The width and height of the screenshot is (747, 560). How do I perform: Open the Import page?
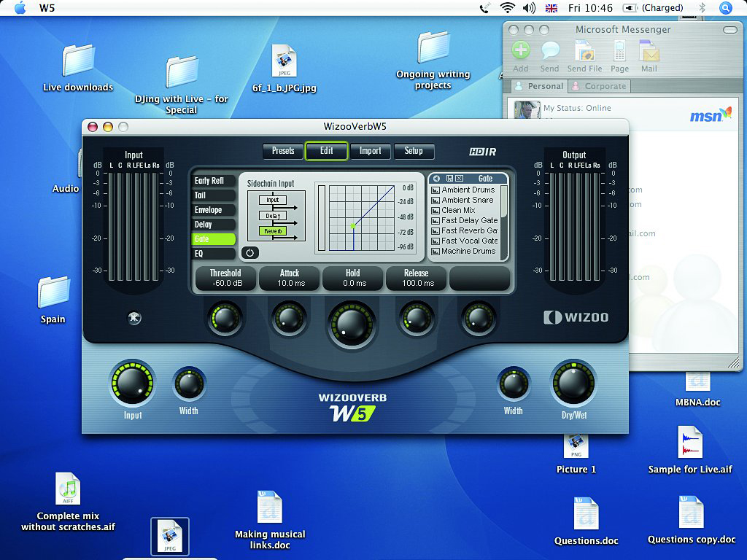point(370,151)
